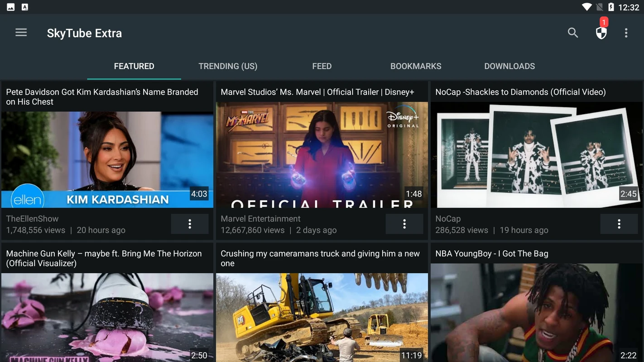Image resolution: width=644 pixels, height=362 pixels.
Task: Open the Marvel Entertainment channel link
Action: pyautogui.click(x=260, y=219)
